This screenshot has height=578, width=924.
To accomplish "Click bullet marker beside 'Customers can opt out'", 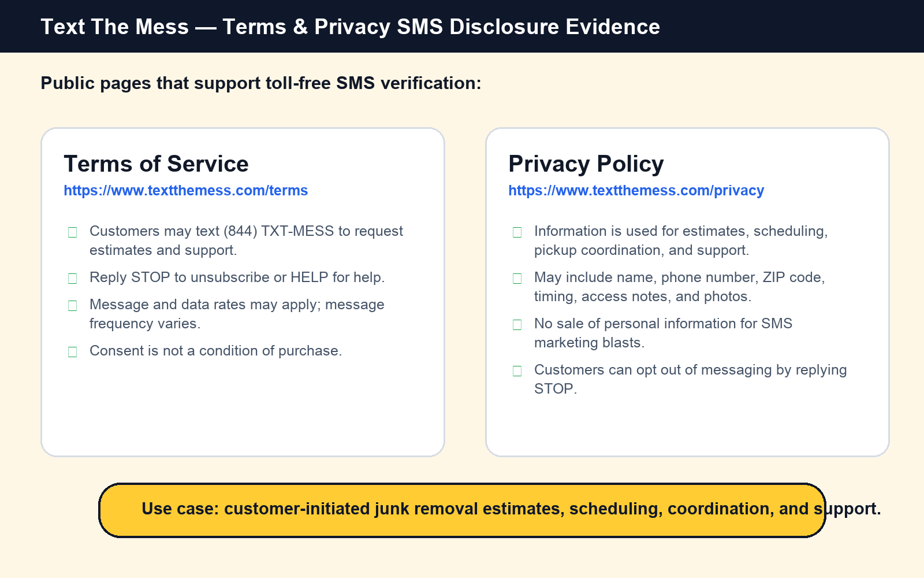I will click(517, 371).
